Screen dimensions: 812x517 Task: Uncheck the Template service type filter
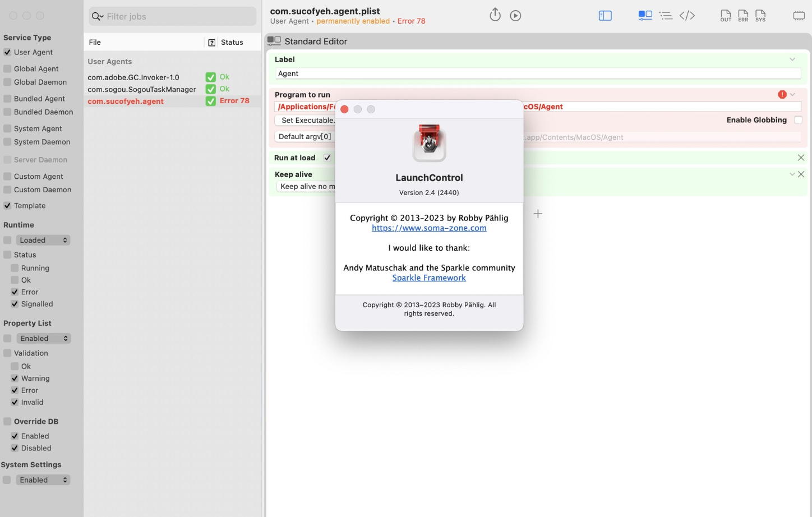(x=15, y=206)
